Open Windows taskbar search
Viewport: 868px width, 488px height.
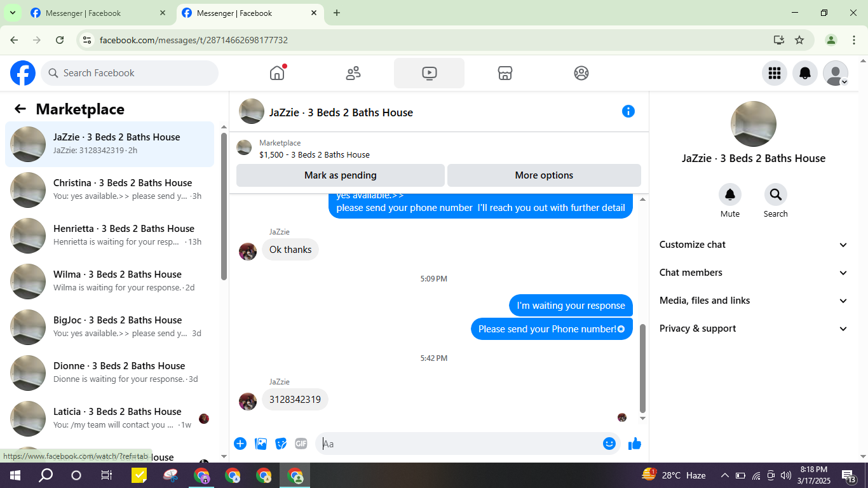(46, 475)
